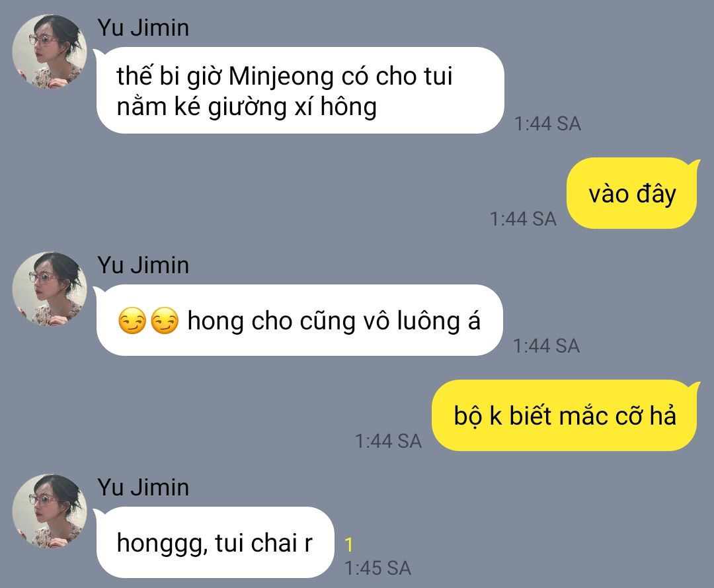Click the 1:45 SA timestamp
The image size is (714, 588).
tap(378, 568)
